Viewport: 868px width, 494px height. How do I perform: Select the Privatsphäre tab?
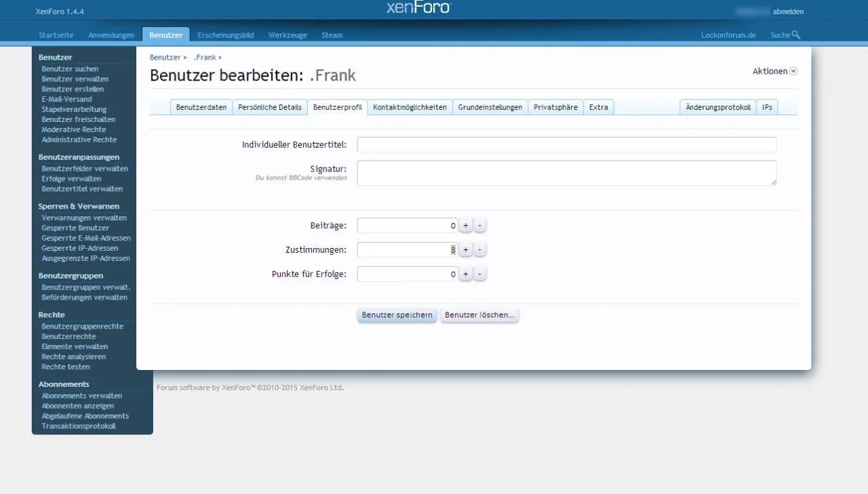(555, 106)
